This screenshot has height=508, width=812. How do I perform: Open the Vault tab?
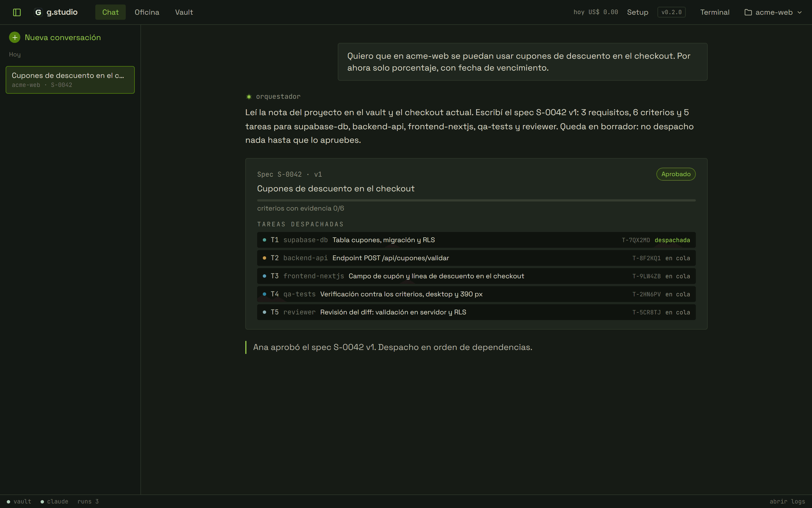pos(184,12)
